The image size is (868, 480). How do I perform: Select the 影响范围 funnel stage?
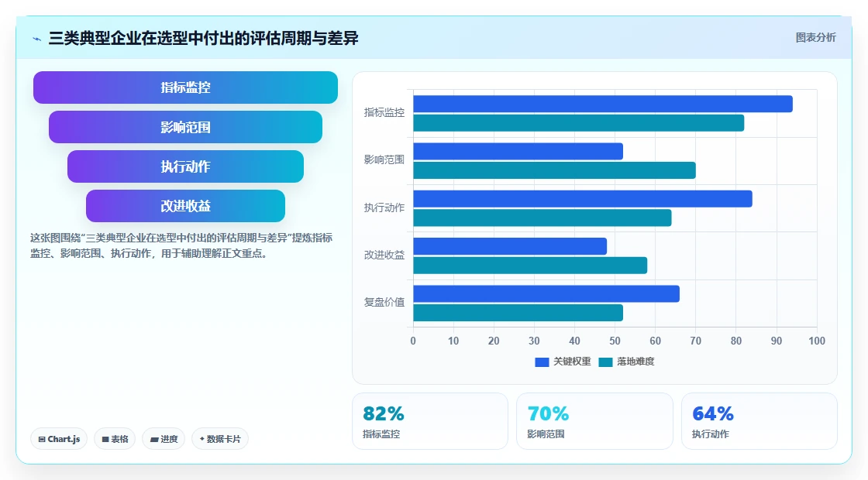click(185, 127)
